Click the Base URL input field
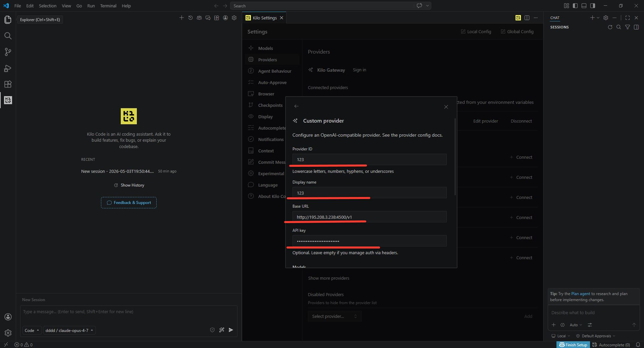644x348 pixels. point(369,217)
